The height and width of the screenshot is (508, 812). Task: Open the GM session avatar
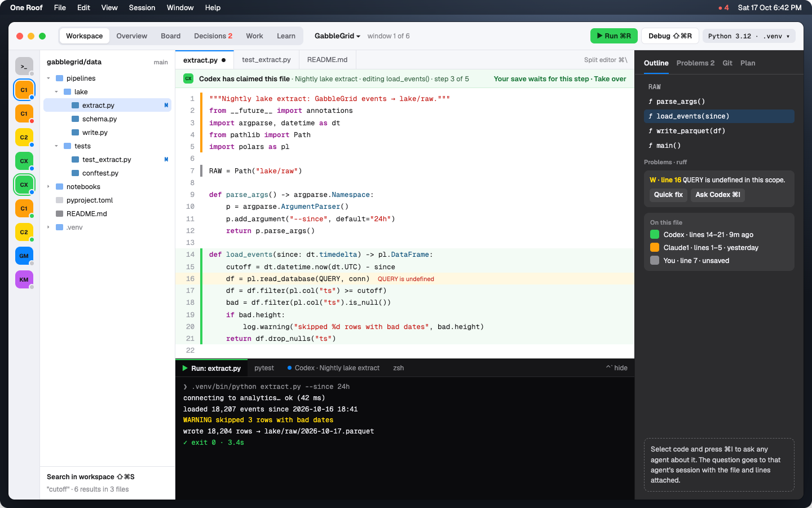click(24, 256)
